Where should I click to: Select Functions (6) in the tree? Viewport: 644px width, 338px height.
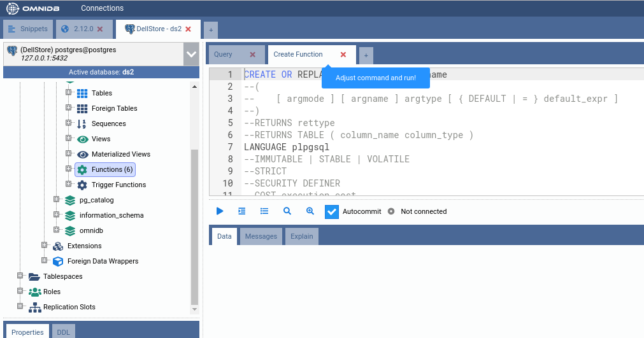[x=111, y=169]
